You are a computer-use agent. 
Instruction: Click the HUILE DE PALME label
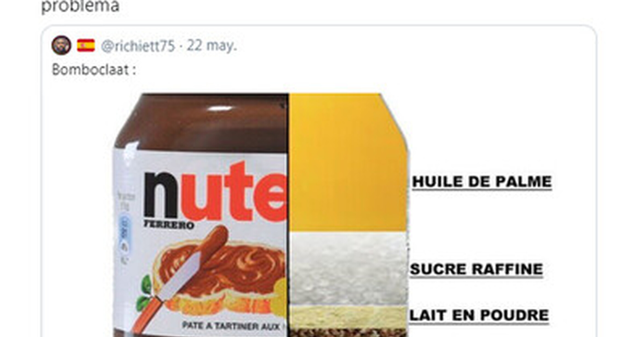pyautogui.click(x=482, y=182)
